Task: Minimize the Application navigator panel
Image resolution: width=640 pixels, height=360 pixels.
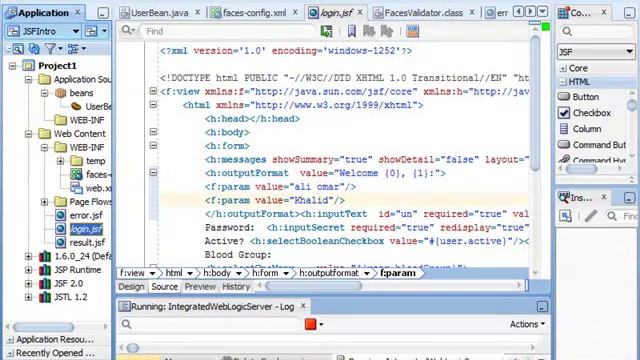Action: point(103,13)
